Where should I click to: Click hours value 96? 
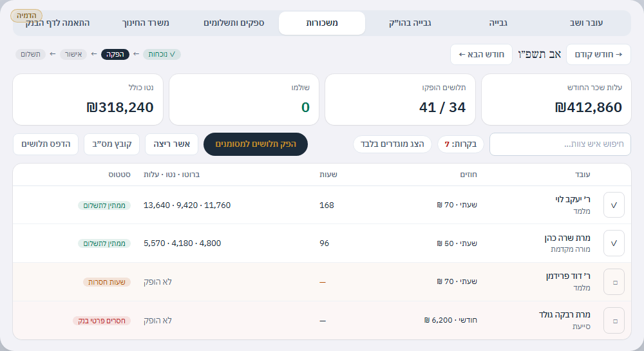coord(324,243)
